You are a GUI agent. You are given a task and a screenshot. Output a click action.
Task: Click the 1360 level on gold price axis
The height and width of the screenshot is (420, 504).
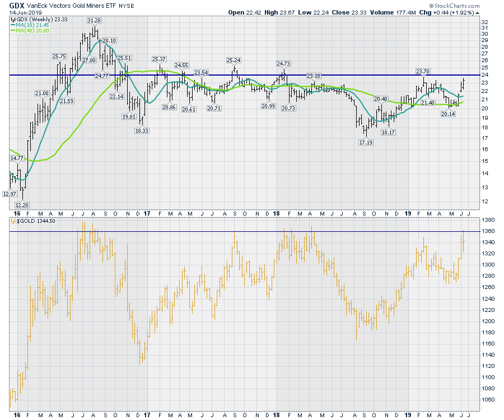pos(488,231)
